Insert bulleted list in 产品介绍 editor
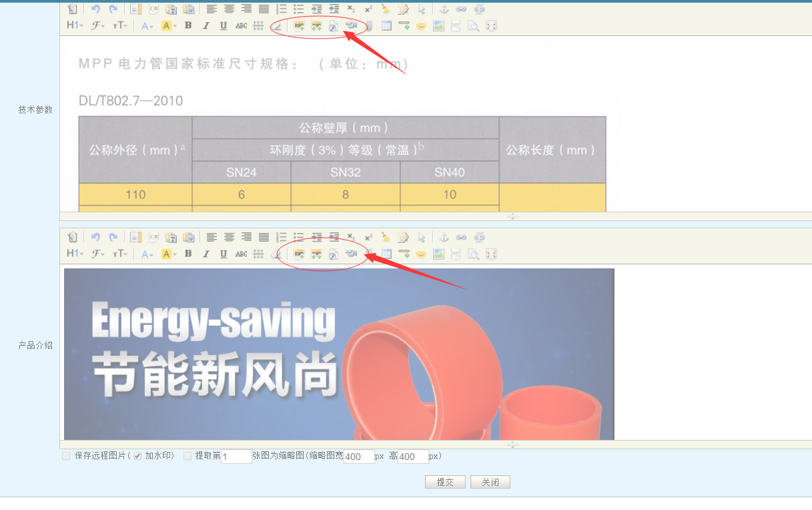Screen dimensions: 812x510 298,237
